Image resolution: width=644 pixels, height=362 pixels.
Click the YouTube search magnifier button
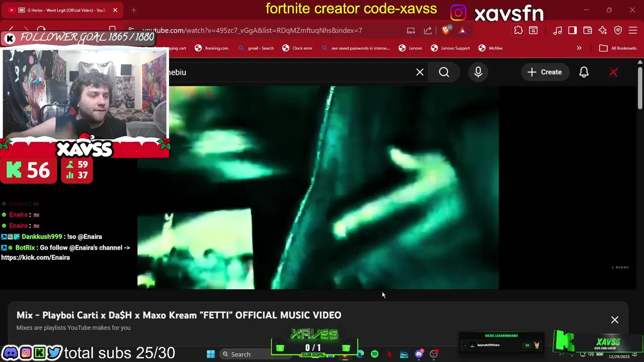click(x=444, y=72)
